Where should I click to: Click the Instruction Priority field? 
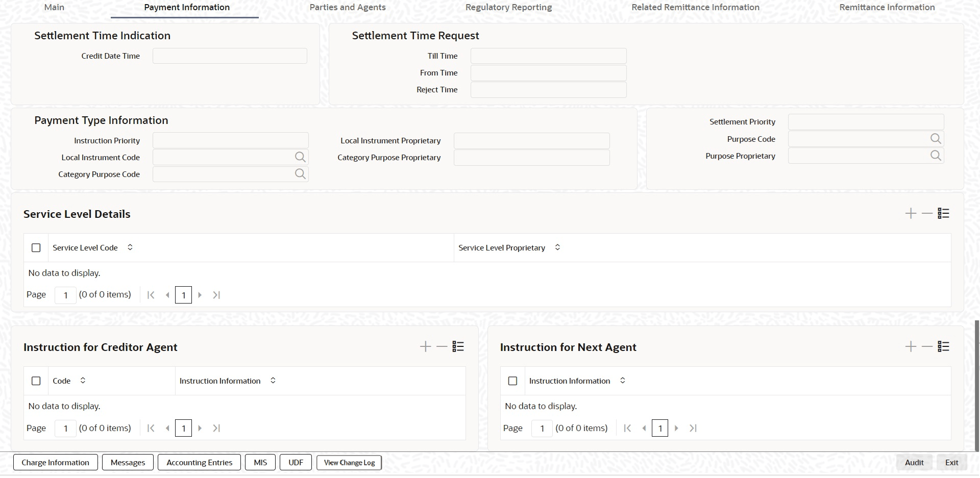coord(231,141)
